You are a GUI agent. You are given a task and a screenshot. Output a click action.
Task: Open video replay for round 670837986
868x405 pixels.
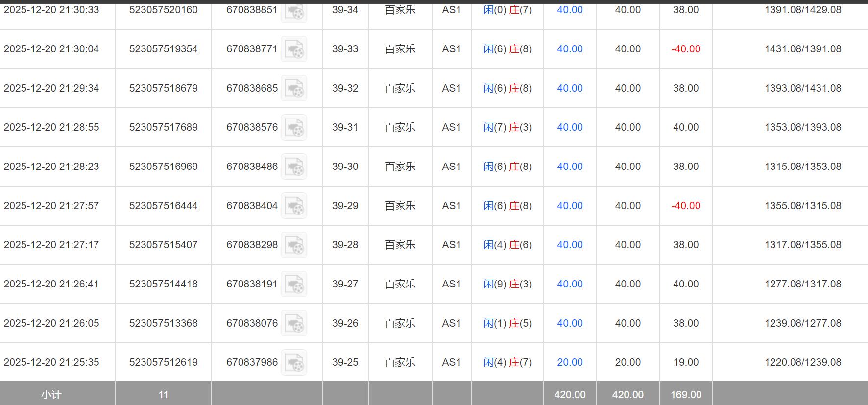[294, 362]
